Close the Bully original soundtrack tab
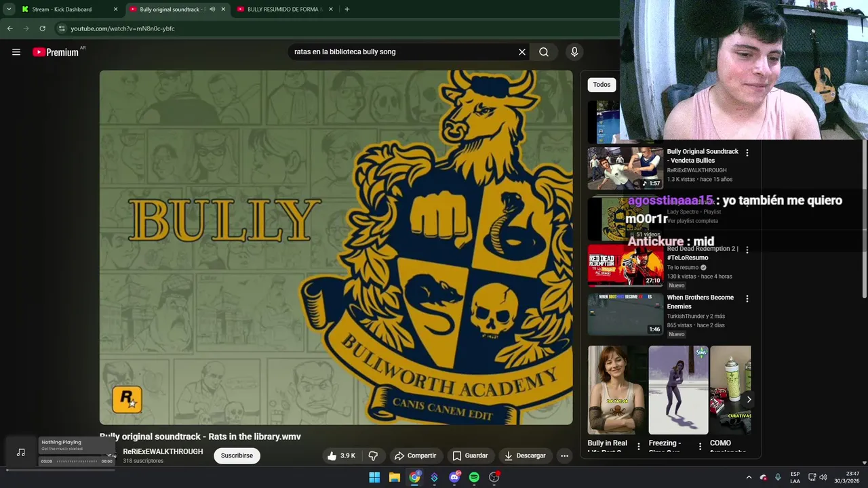Viewport: 868px width, 488px height. [223, 9]
